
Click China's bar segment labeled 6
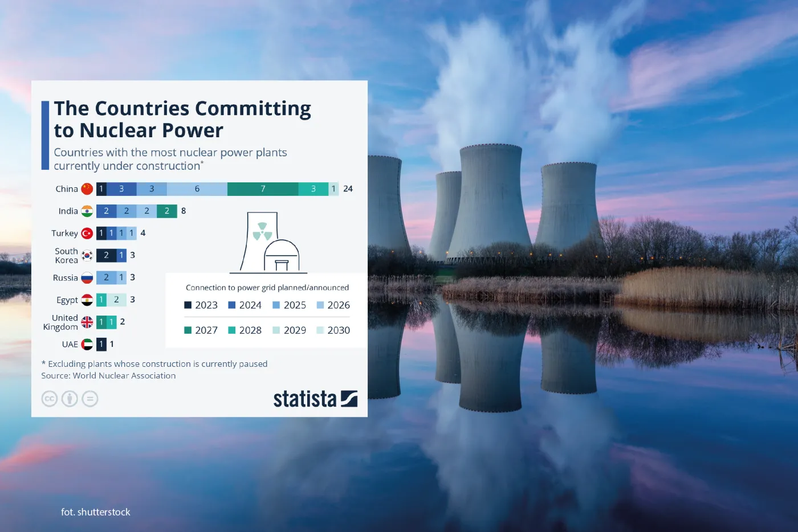click(x=197, y=189)
